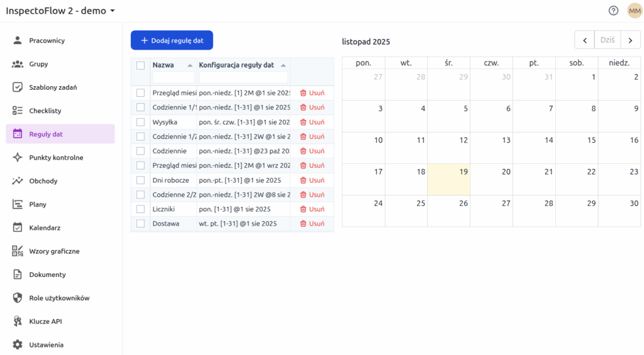This screenshot has width=644, height=355.
Task: Open Grupy via its people icon
Action: coord(18,64)
